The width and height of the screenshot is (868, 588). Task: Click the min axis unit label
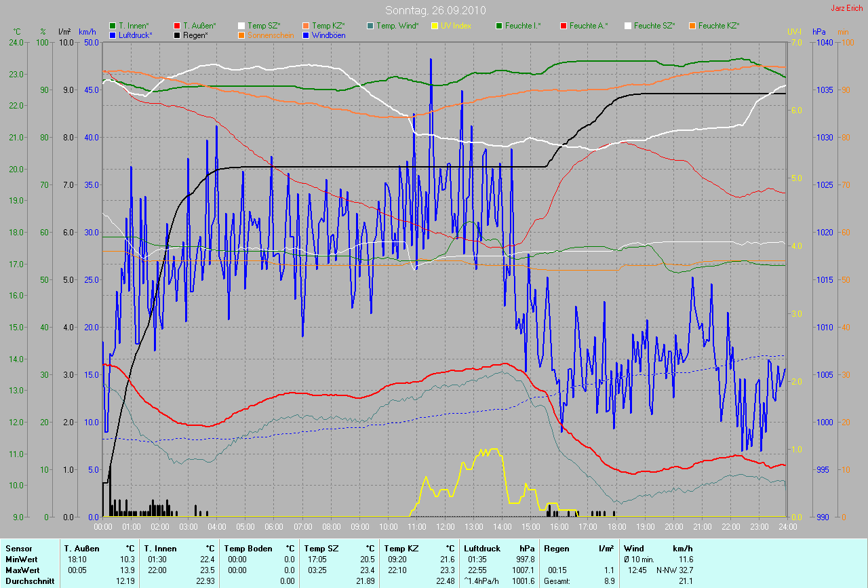coord(843,31)
